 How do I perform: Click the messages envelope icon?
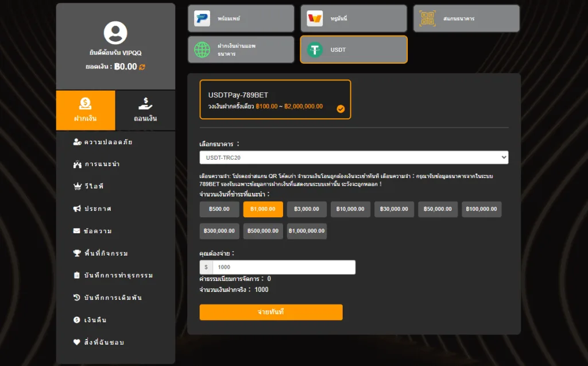tap(76, 231)
